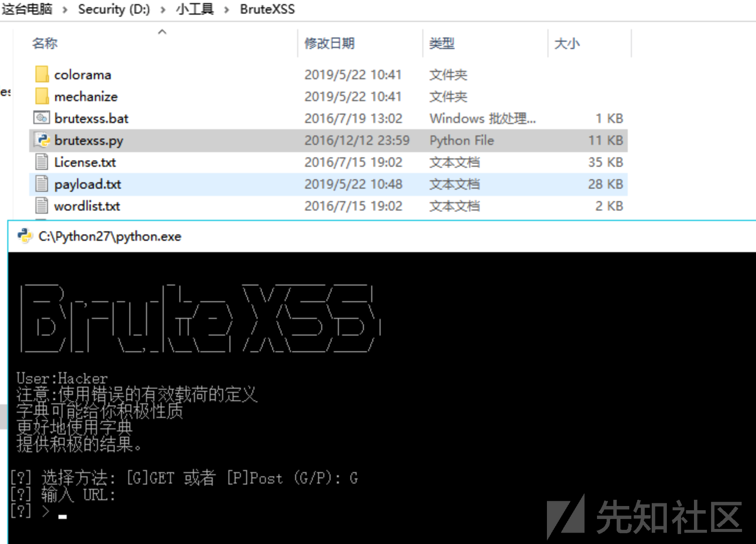Image resolution: width=756 pixels, height=544 pixels.
Task: Click the 选择方法 GET/Post prompt line
Action: pyautogui.click(x=184, y=478)
